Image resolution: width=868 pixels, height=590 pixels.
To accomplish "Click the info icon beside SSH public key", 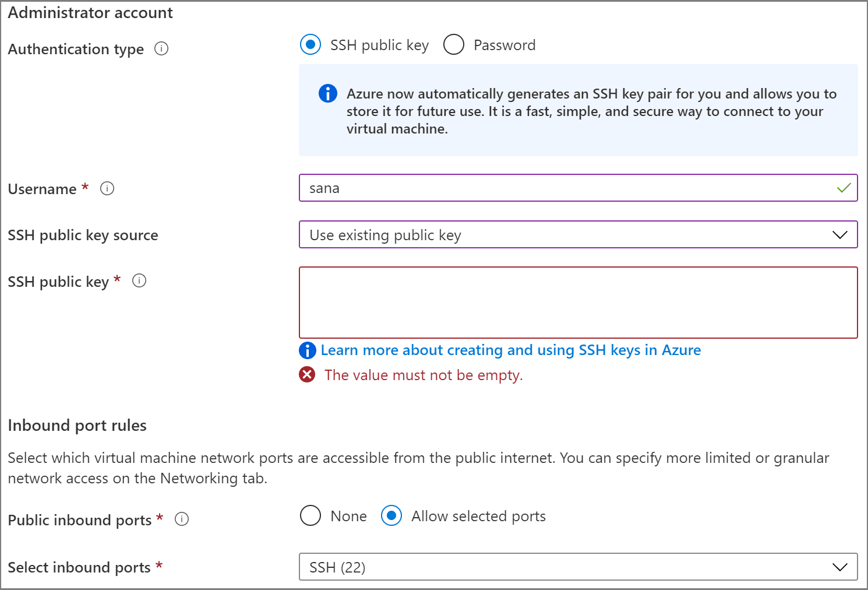I will click(x=139, y=280).
